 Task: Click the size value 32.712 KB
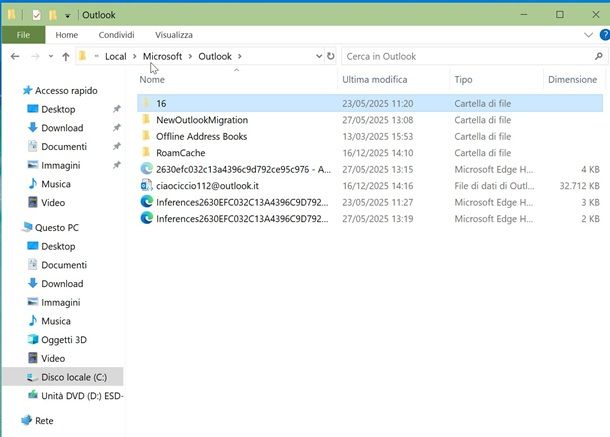[x=579, y=186]
